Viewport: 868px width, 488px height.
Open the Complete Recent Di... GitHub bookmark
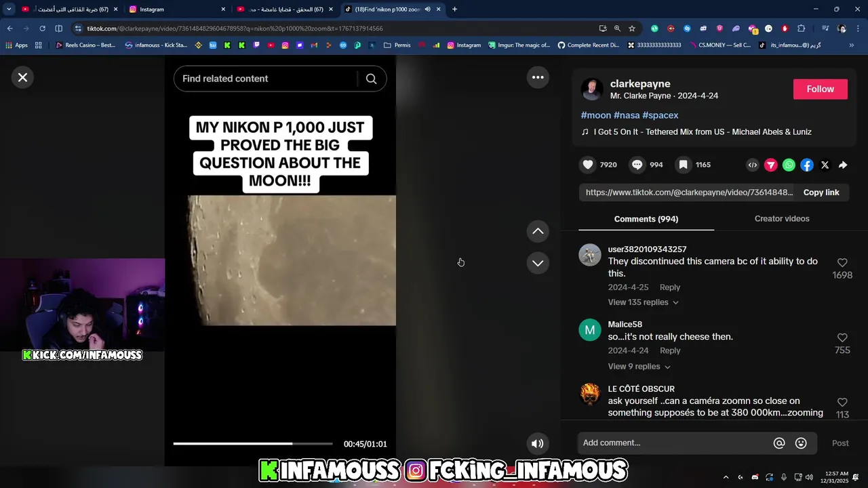[x=589, y=45]
